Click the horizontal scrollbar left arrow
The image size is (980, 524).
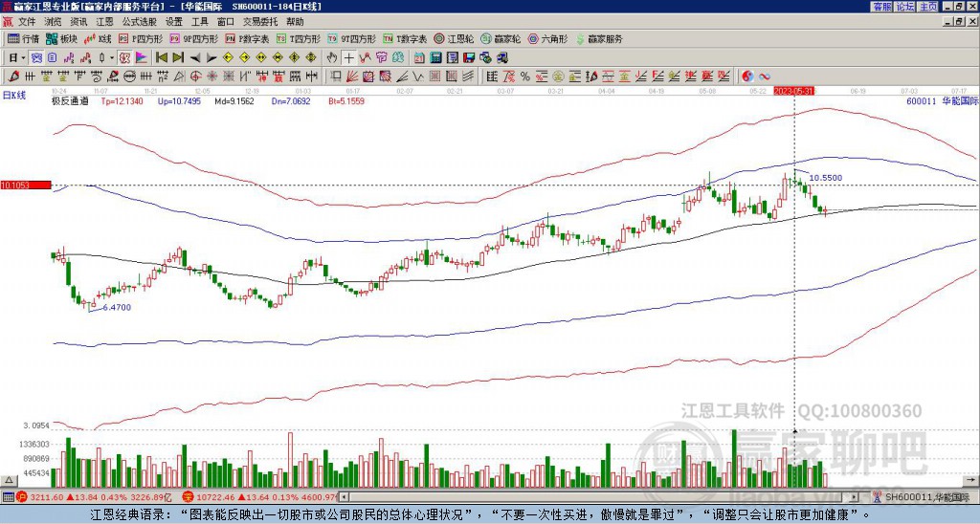345,497
